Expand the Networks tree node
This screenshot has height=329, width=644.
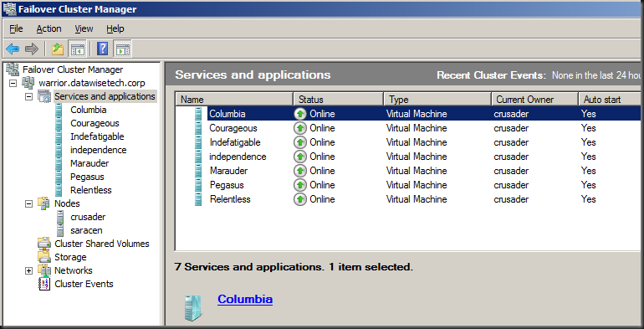tap(28, 270)
